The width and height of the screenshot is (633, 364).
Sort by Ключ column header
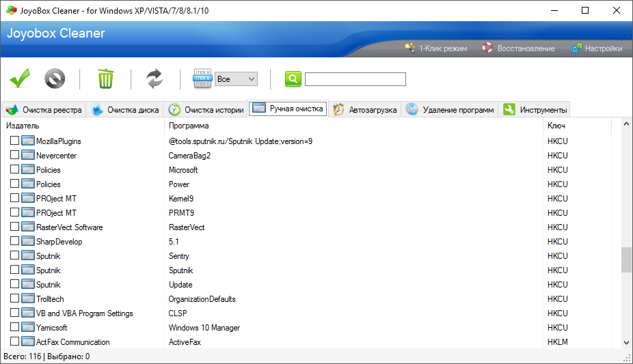pyautogui.click(x=556, y=126)
